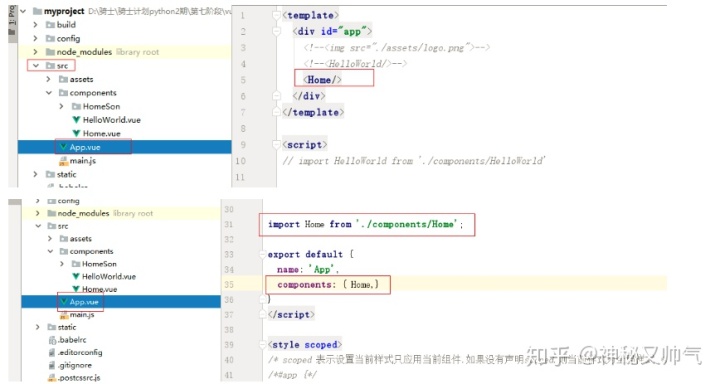
Task: Click the commented <HelloWorld/> line
Action: [355, 63]
